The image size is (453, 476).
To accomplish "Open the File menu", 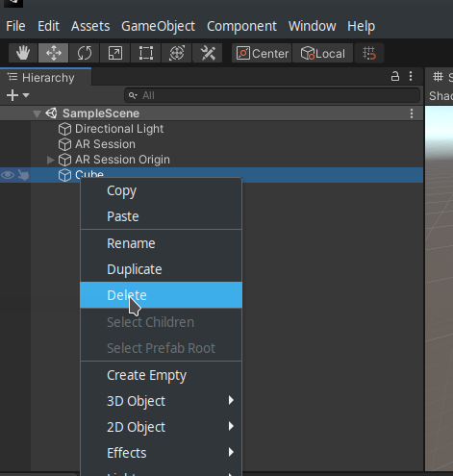I will point(15,26).
